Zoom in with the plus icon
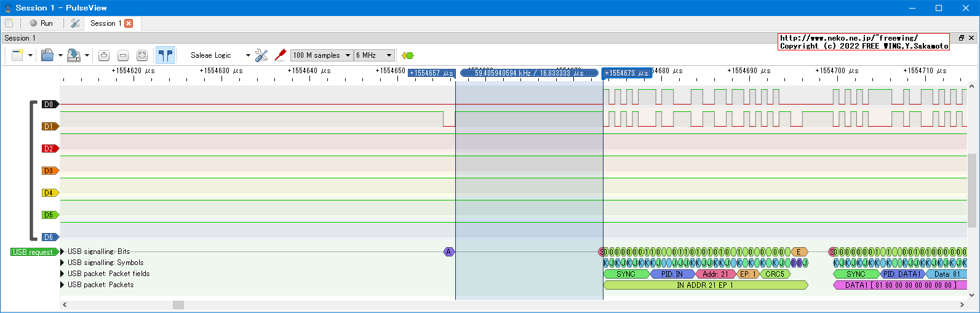This screenshot has width=980, height=313. point(104,55)
